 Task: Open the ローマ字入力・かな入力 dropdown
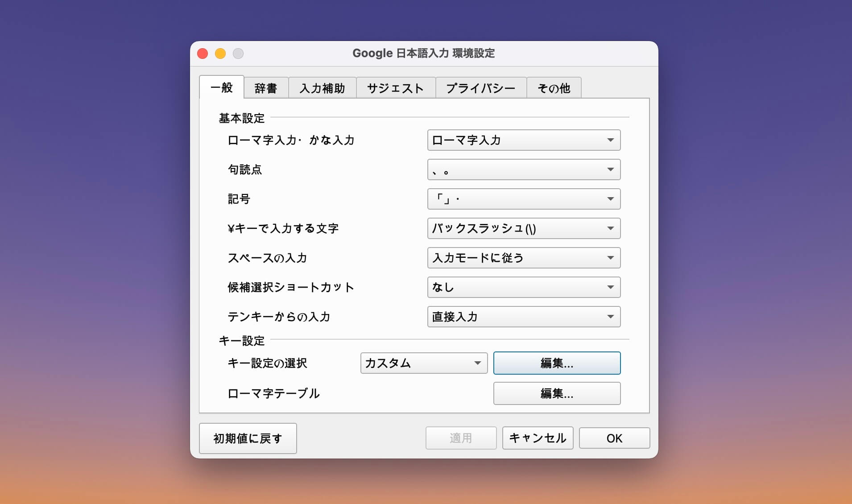coord(524,140)
